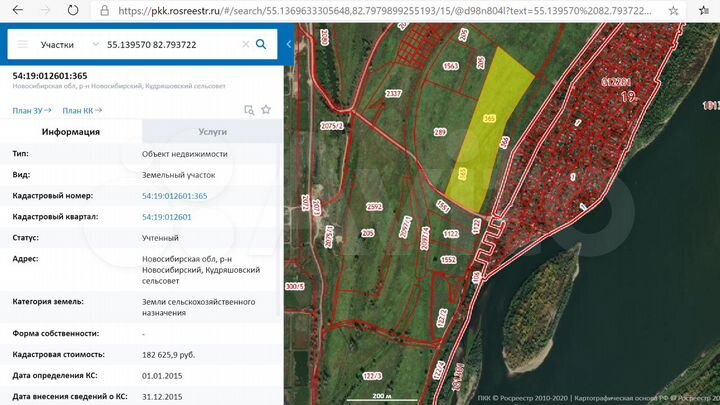Viewport: 720px width, 405px height.
Task: Add parcel to favorites with star
Action: click(x=266, y=110)
